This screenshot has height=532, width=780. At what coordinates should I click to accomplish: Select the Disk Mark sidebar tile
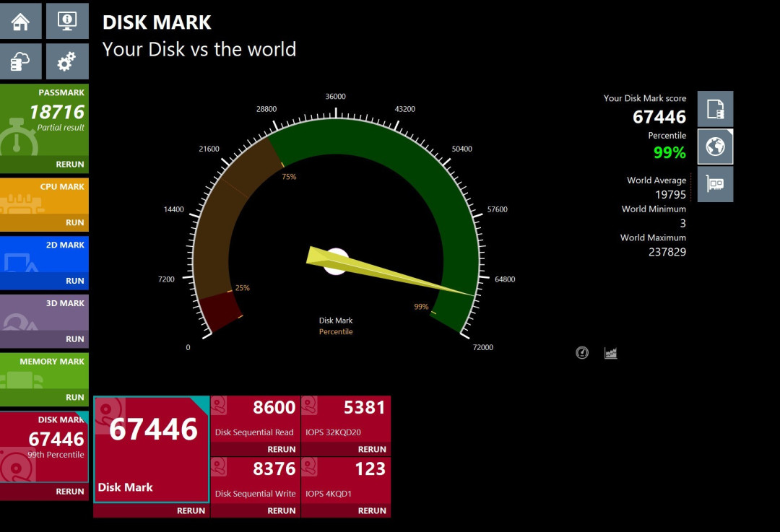coord(44,447)
